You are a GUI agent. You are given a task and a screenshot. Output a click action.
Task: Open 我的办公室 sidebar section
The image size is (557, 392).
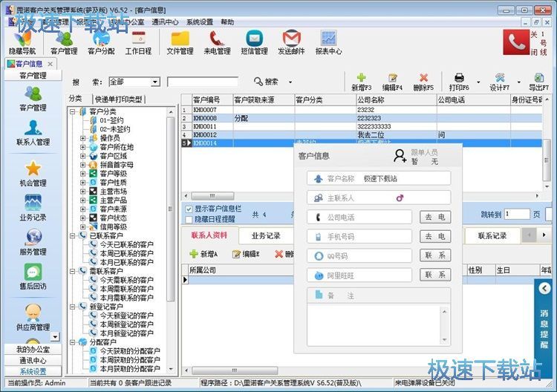[x=33, y=350]
